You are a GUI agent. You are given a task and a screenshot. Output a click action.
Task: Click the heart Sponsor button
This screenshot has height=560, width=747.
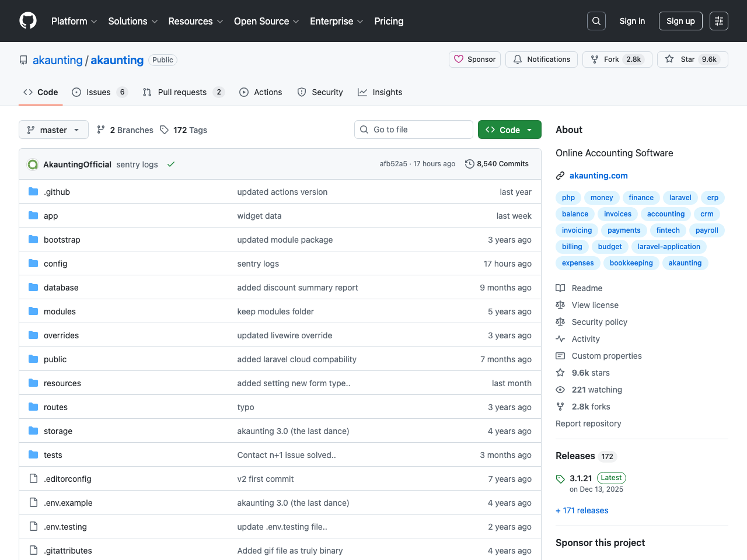click(x=474, y=60)
